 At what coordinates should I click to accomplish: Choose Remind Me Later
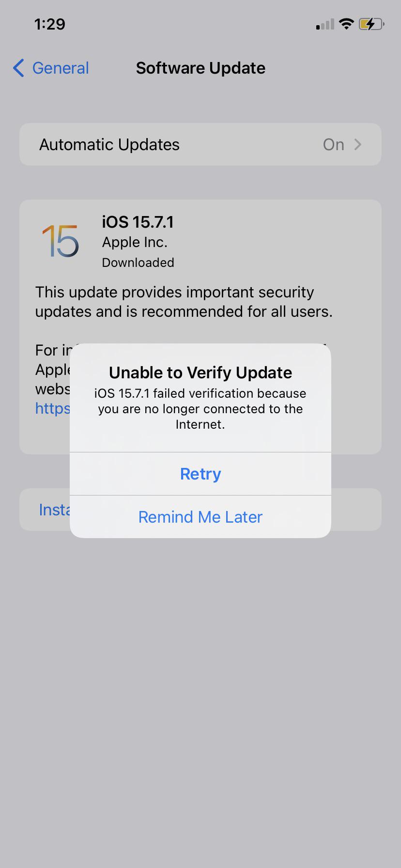tap(200, 517)
